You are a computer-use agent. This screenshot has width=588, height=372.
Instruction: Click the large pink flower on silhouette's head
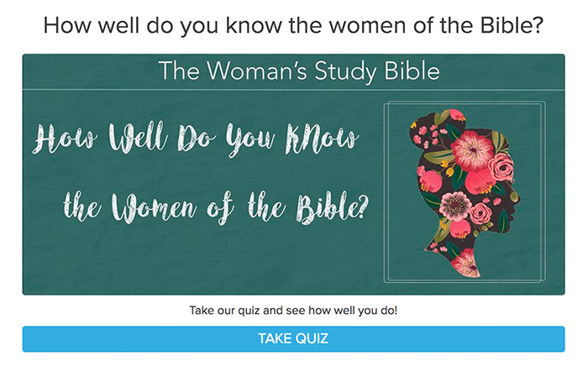tap(472, 150)
